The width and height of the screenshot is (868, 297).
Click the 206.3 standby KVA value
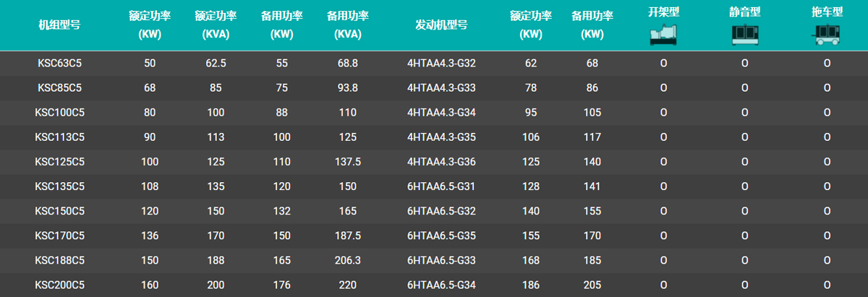coord(348,260)
